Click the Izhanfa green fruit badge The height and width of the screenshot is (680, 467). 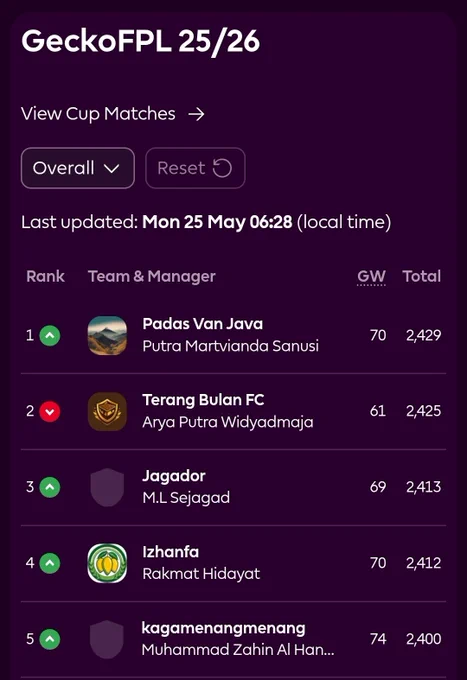pyautogui.click(x=107, y=563)
